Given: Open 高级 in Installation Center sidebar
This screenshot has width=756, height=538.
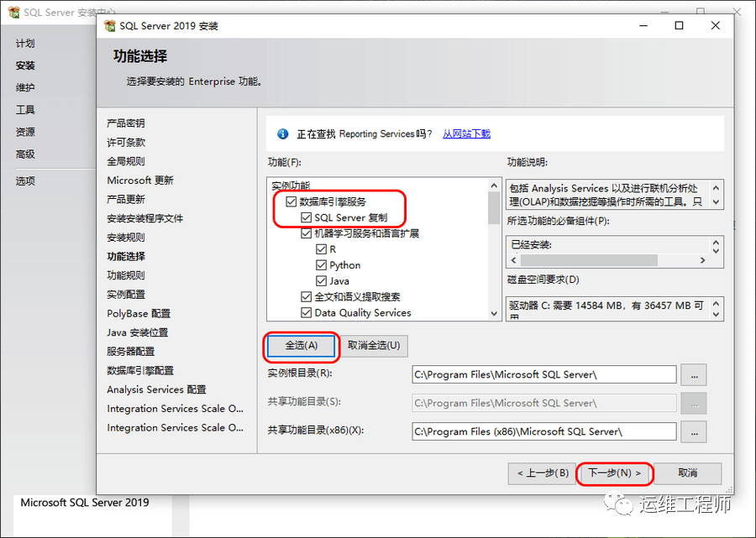Looking at the screenshot, I should pos(25,154).
